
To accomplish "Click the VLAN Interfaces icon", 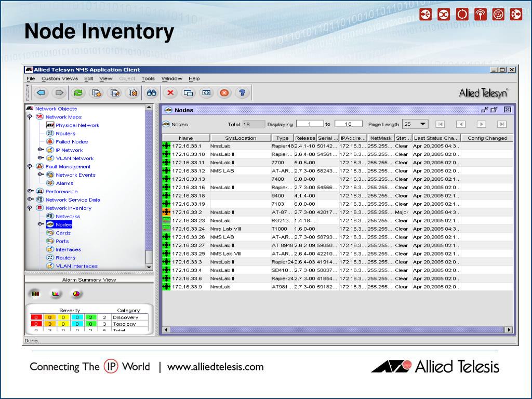I will [x=50, y=266].
